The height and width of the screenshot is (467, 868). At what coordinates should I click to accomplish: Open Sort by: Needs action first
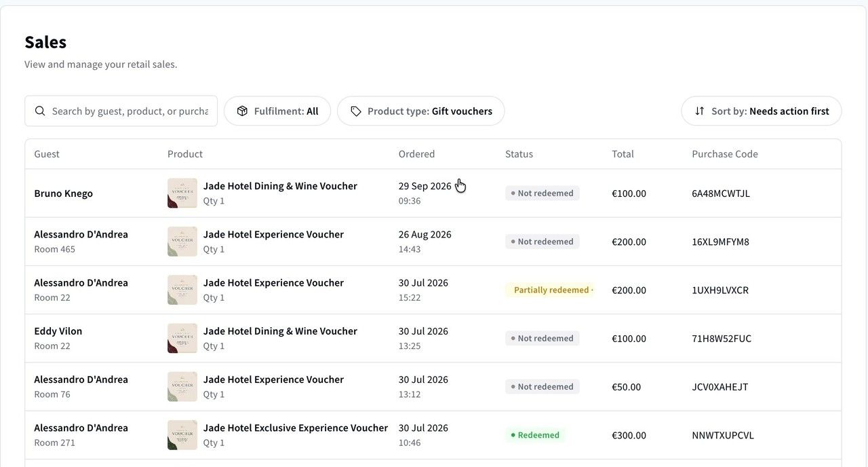coord(761,111)
